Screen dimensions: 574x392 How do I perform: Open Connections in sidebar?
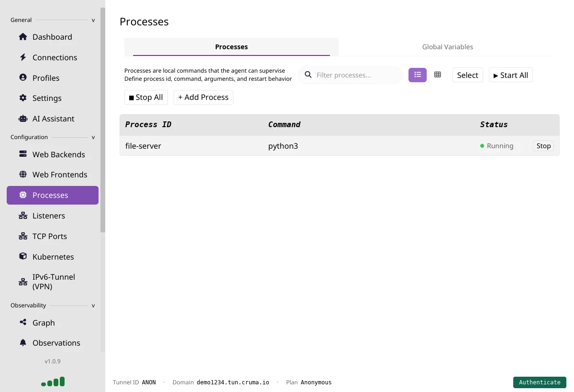53,57
